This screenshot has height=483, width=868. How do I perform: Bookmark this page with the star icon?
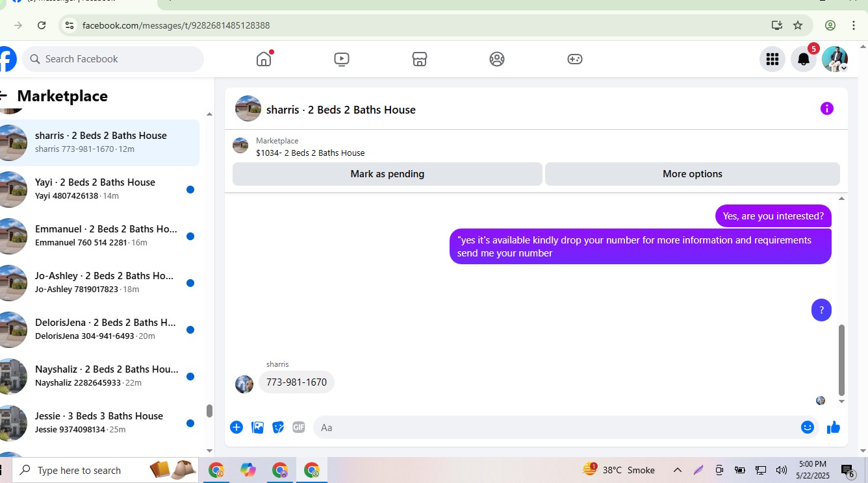pos(798,25)
